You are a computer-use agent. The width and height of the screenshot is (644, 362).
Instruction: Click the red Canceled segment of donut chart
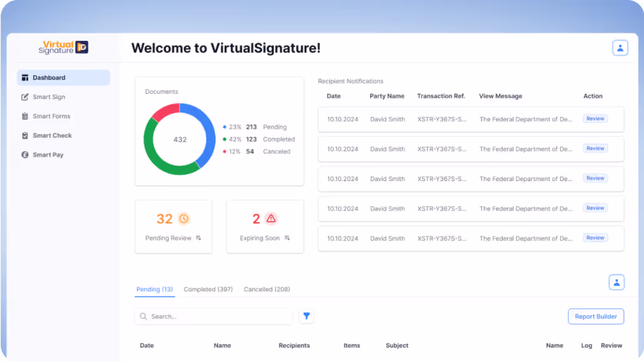click(x=164, y=111)
